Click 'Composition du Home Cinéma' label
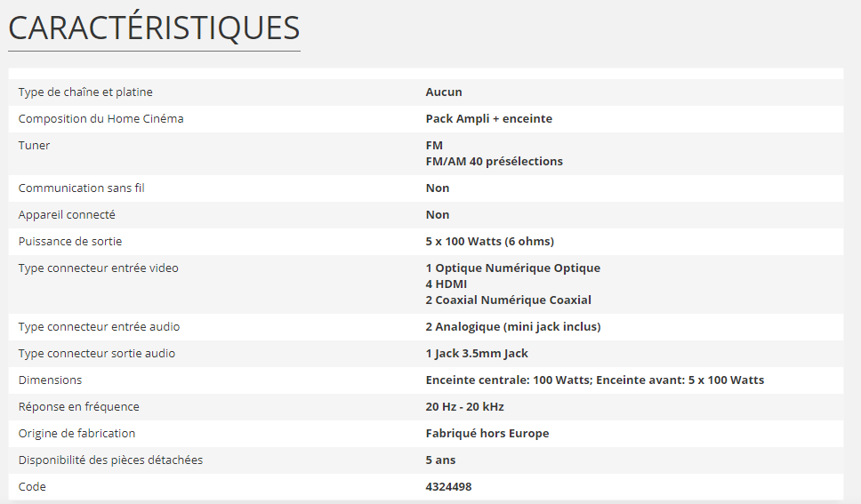This screenshot has height=504, width=861. [x=101, y=119]
